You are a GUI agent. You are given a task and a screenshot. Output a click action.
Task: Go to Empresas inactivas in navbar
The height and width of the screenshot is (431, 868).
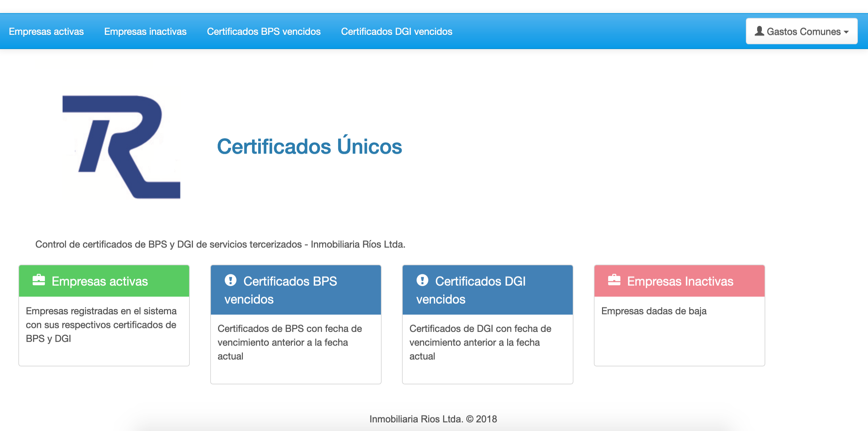click(x=145, y=32)
